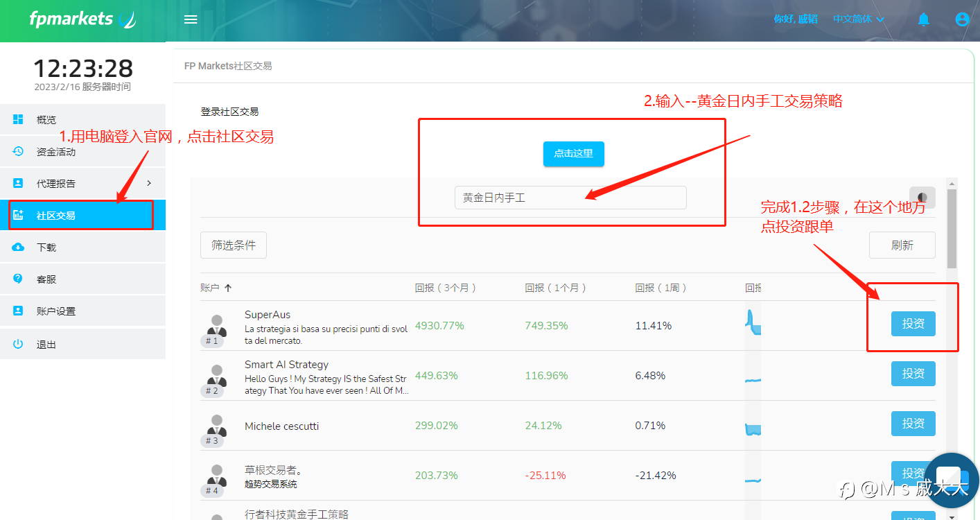Click the 点击这里 button
Viewport: 980px width, 520px height.
(x=573, y=154)
